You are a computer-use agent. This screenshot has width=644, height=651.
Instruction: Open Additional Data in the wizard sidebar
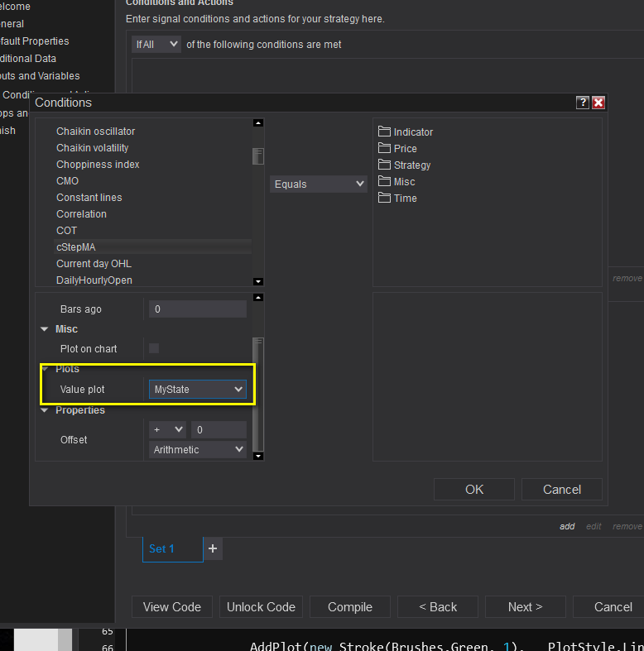pos(28,59)
